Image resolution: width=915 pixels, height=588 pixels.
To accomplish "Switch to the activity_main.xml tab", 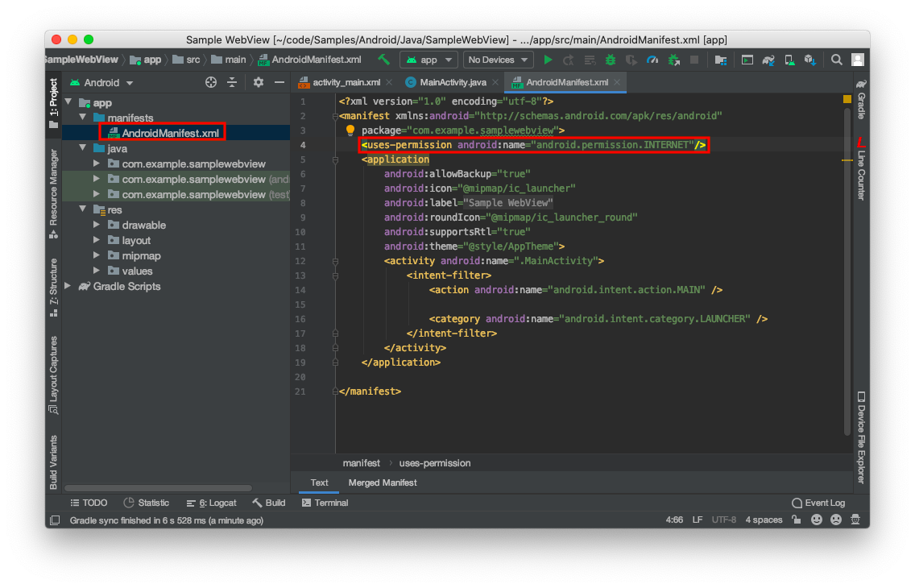I will point(346,82).
